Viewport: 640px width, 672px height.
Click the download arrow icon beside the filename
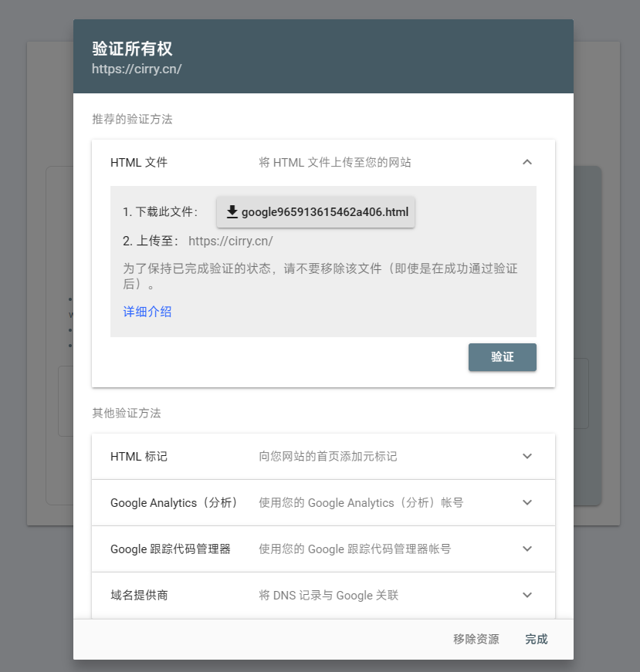pyautogui.click(x=232, y=212)
